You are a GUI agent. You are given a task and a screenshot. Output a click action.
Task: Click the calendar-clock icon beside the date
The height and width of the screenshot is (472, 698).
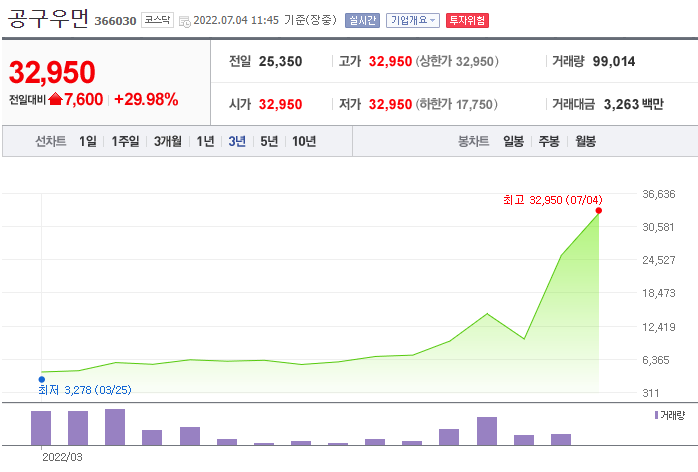pyautogui.click(x=184, y=21)
